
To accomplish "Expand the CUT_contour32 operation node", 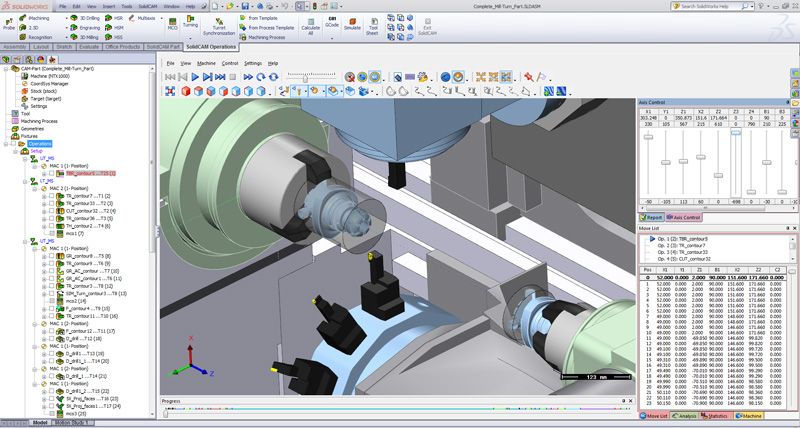I will click(x=44, y=211).
